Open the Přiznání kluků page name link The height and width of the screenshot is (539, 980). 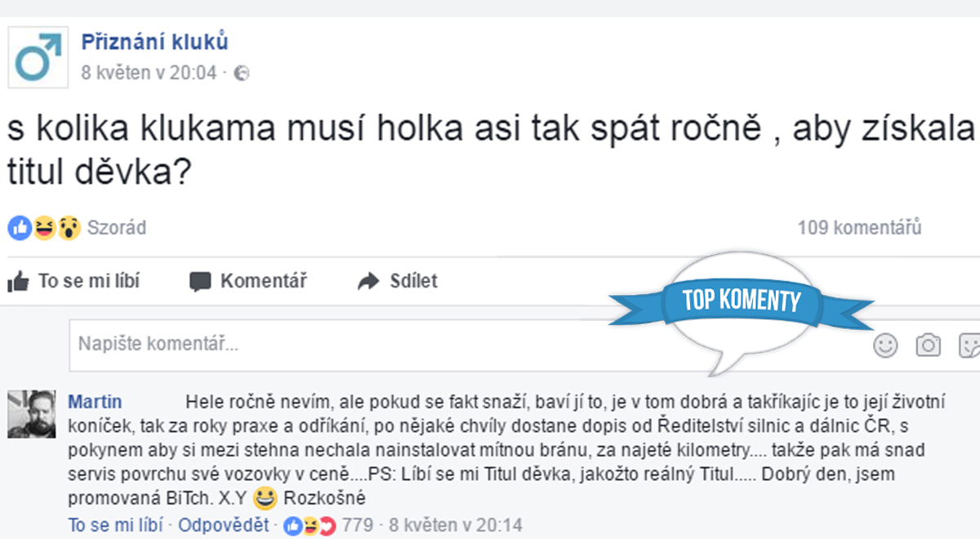154,42
